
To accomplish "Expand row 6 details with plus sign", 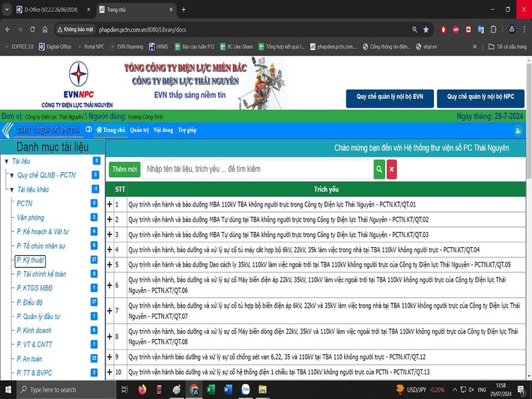I will click(109, 285).
